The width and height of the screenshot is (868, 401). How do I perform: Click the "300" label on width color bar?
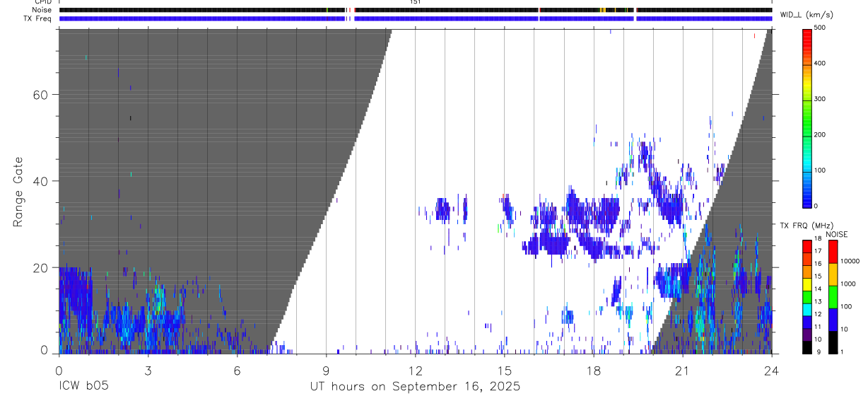(x=820, y=99)
